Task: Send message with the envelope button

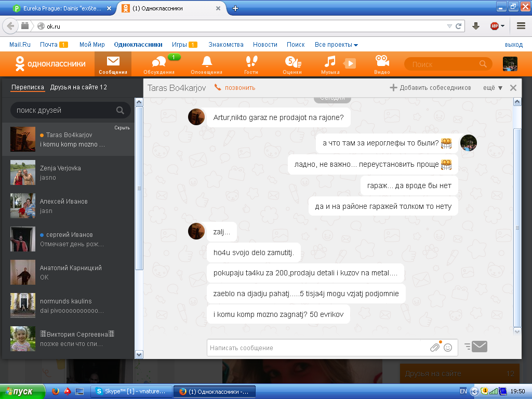Action: coord(480,347)
